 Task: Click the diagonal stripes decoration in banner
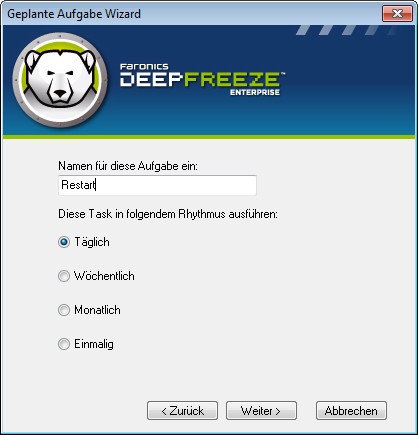(347, 30)
